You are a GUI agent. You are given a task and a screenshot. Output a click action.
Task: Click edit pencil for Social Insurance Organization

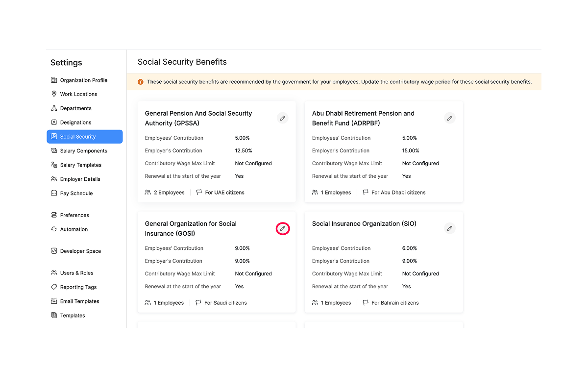[449, 228]
